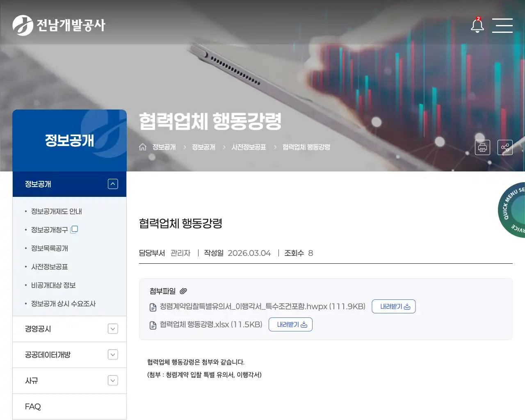Click the 정보공개 sidebar header title
The image size is (525, 420).
pos(70,140)
